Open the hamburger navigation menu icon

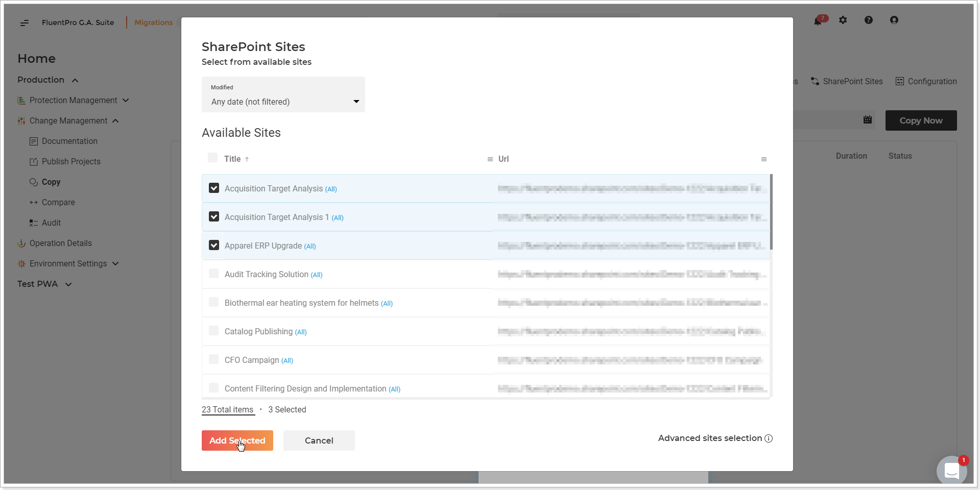[25, 22]
